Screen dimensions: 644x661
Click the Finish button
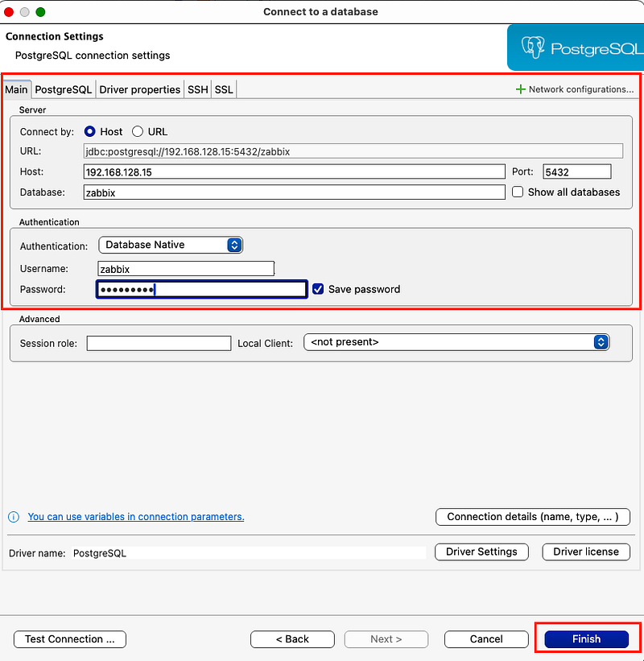tap(586, 639)
